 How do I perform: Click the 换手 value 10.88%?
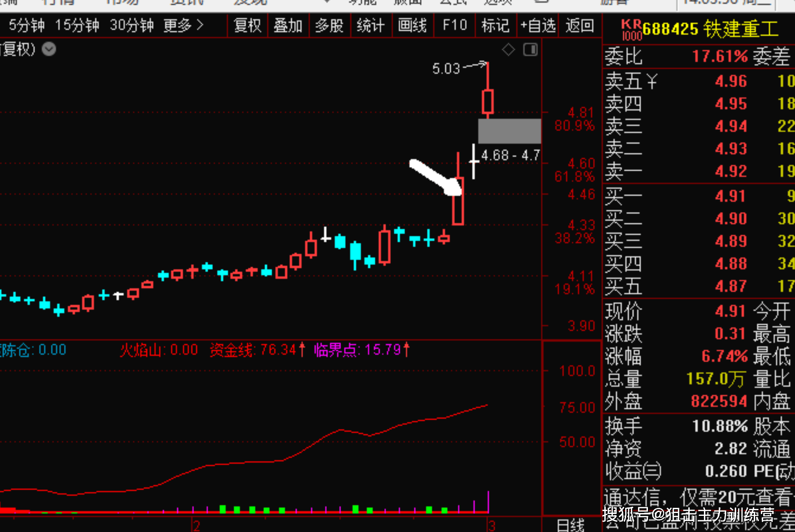(720, 426)
